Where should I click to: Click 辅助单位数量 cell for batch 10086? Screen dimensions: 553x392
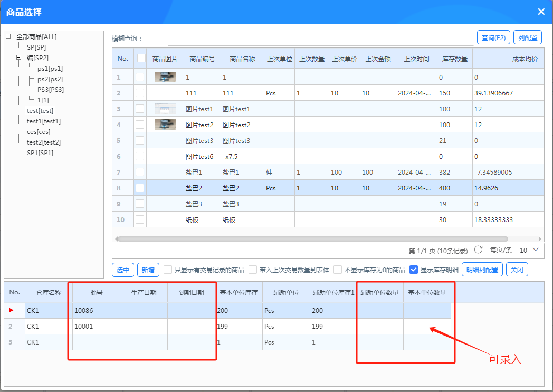[380, 311]
